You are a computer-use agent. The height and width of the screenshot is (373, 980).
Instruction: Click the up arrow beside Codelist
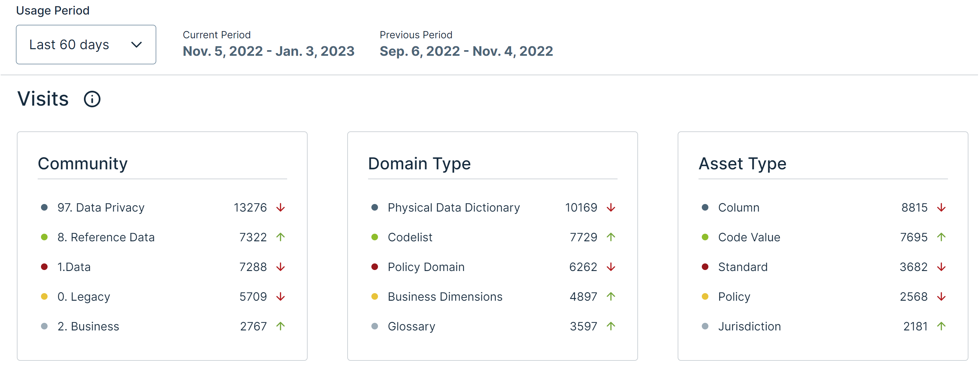click(611, 237)
